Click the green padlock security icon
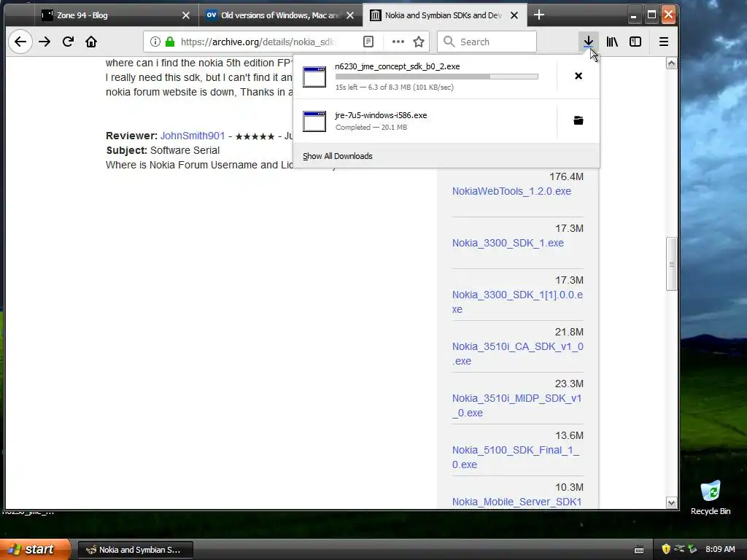Screen dimensions: 747x560 [x=169, y=42]
